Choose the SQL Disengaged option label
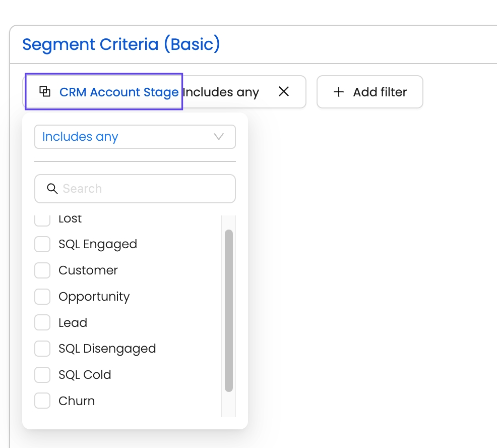The width and height of the screenshot is (497, 448). [107, 349]
